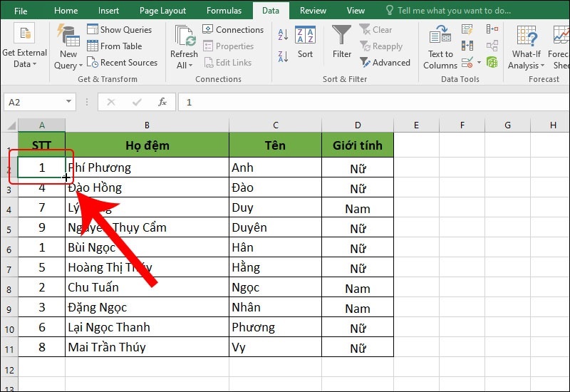Open the Name Box dropdown arrow

69,102
